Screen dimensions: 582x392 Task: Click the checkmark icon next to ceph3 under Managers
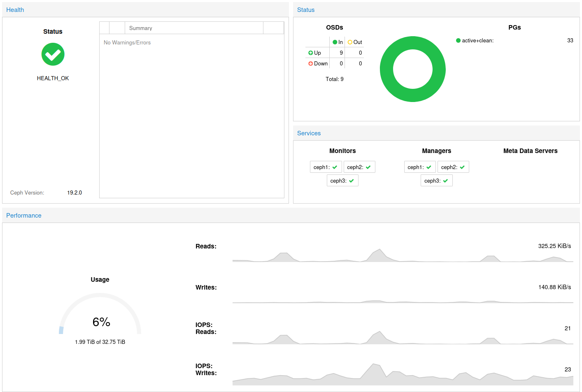click(445, 180)
